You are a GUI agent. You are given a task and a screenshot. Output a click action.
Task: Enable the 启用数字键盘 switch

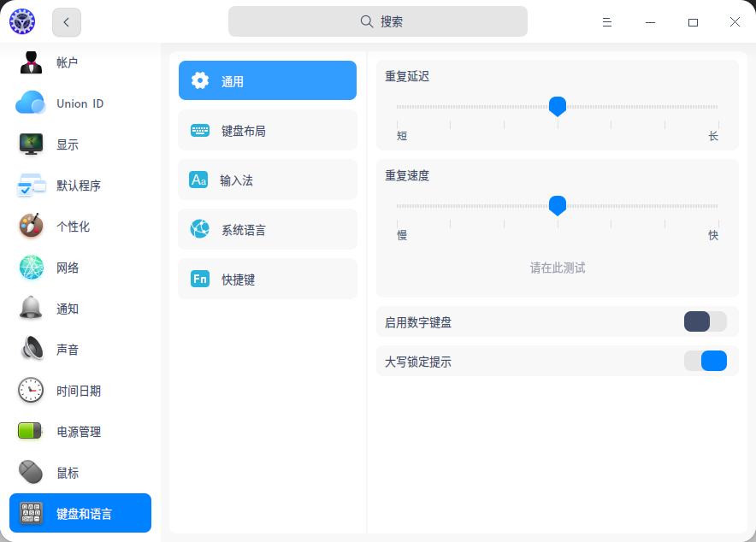click(x=706, y=321)
